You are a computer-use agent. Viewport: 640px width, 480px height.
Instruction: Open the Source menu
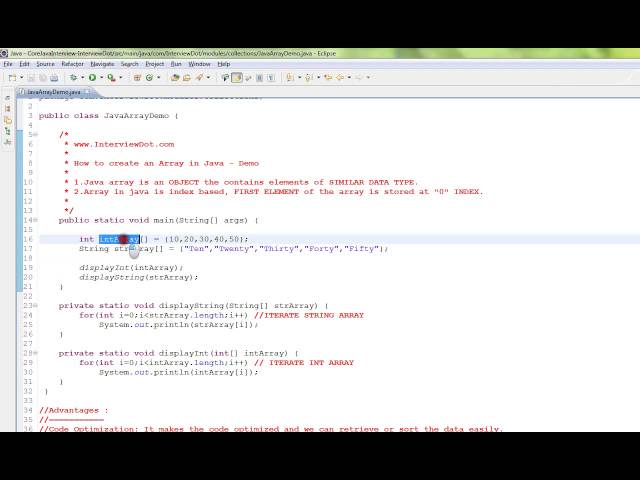click(45, 64)
